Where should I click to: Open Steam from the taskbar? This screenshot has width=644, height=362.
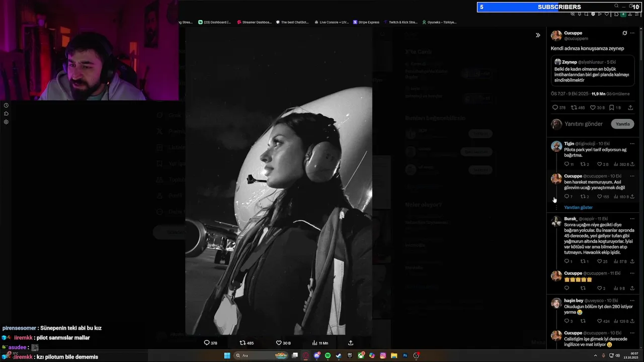339,355
